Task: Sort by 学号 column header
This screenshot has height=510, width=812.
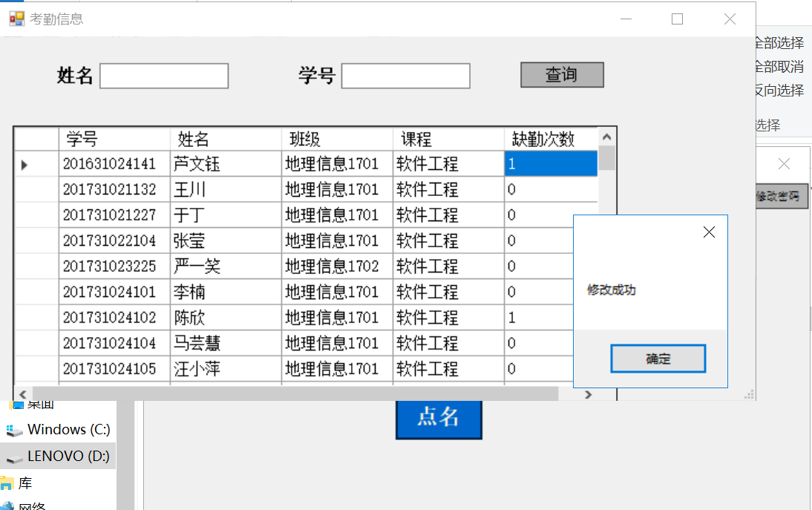Action: point(114,139)
